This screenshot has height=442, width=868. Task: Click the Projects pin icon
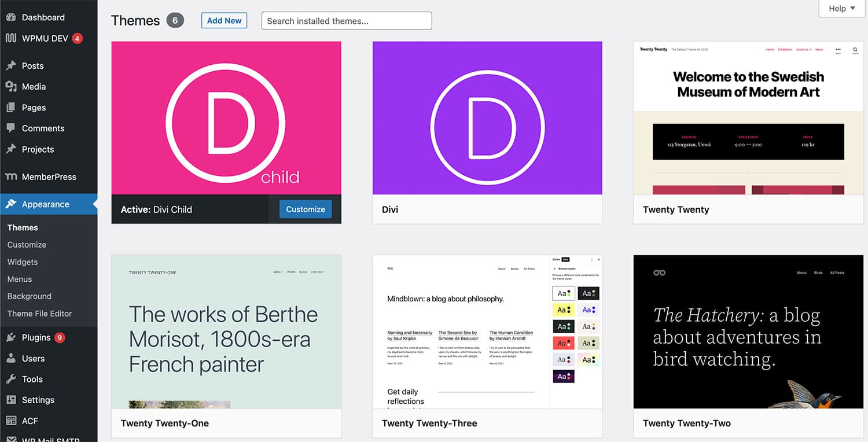11,149
